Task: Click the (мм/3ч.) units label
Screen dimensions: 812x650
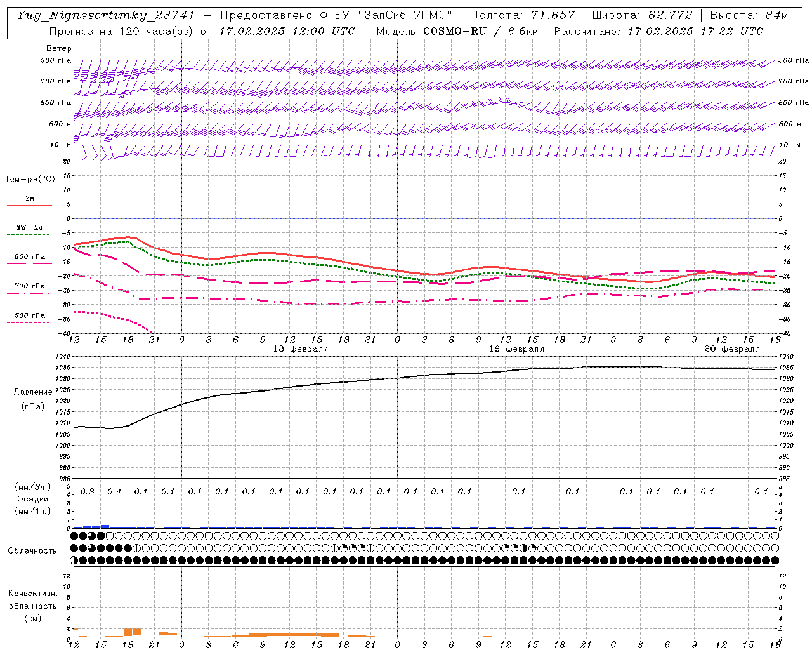Action: [33, 487]
